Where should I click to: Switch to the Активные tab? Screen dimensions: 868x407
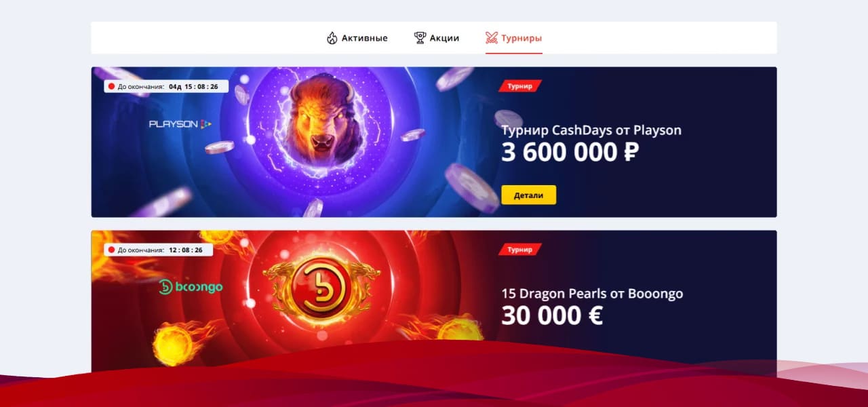[x=357, y=38]
